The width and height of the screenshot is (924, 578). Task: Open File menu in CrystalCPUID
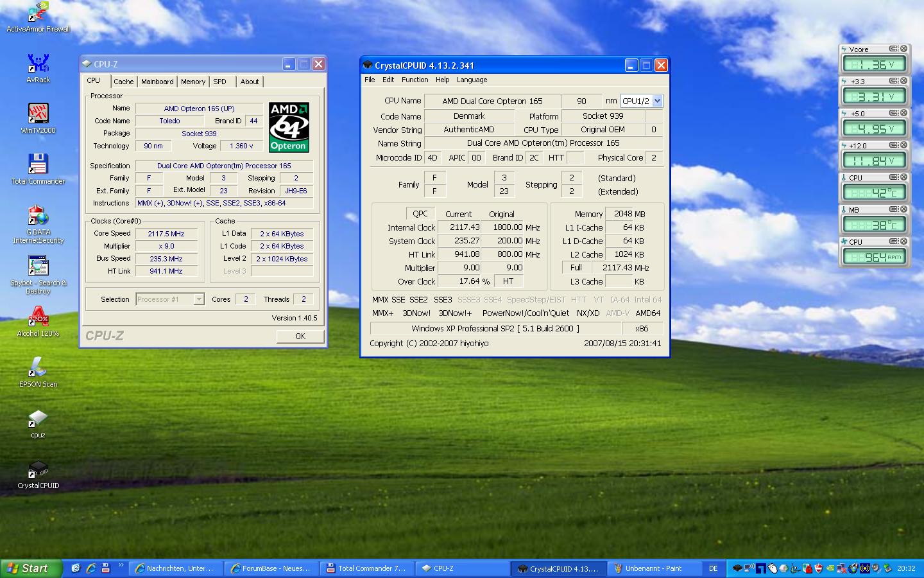point(370,80)
